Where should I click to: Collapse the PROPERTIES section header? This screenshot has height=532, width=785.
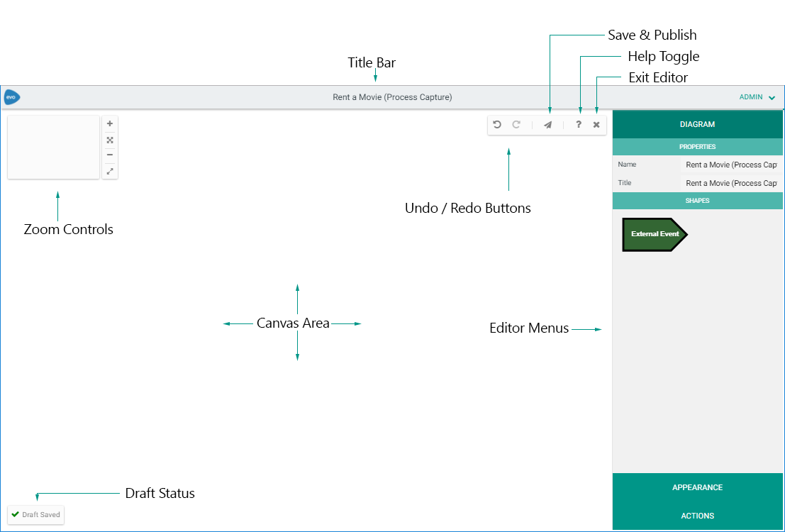[x=698, y=147]
